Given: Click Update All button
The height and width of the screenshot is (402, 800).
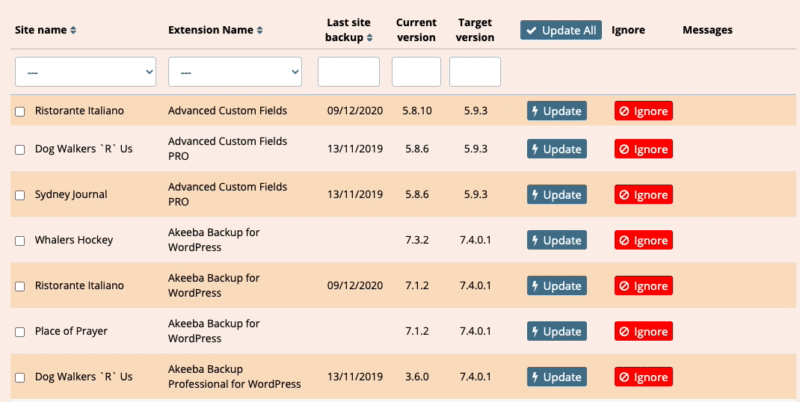Looking at the screenshot, I should (561, 30).
